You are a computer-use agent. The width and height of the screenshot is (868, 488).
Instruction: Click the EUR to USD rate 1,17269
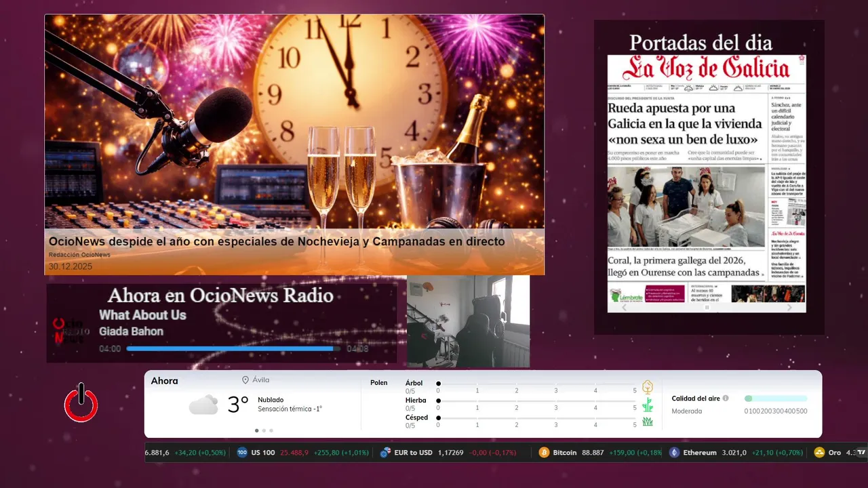(451, 453)
